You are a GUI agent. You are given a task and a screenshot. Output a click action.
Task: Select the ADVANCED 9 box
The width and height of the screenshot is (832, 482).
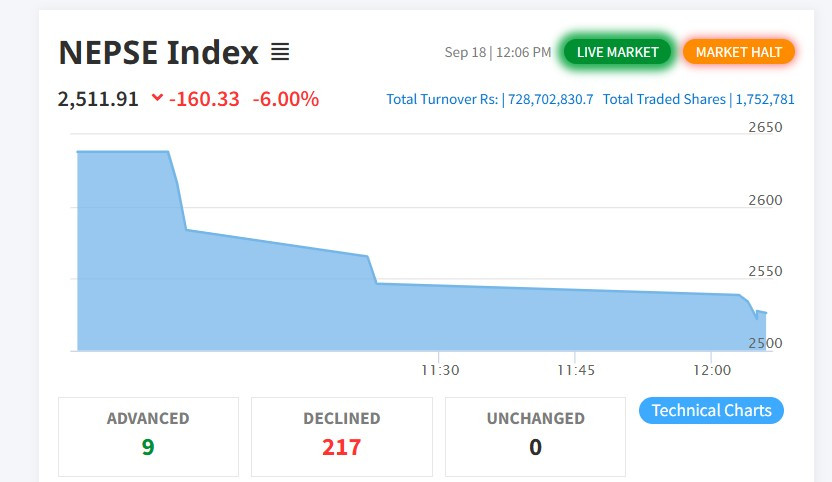pyautogui.click(x=148, y=436)
